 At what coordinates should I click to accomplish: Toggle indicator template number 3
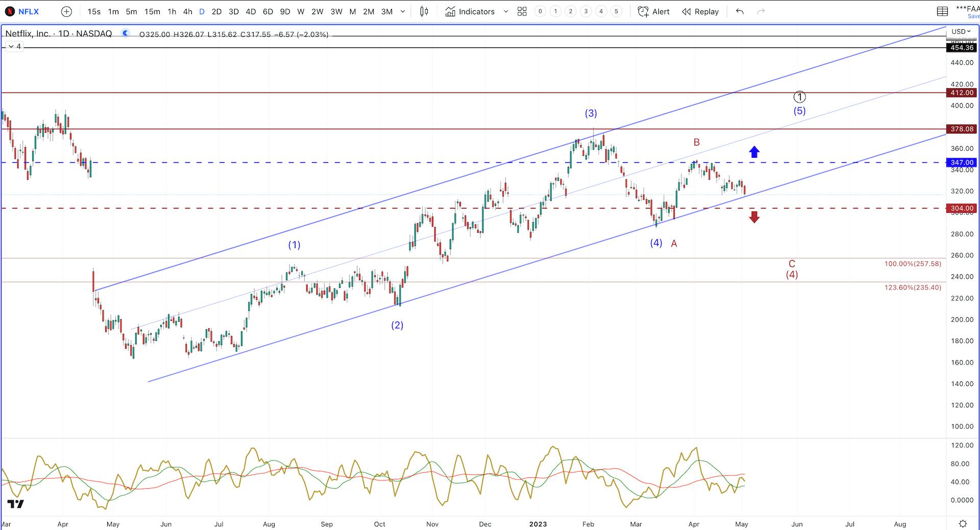click(x=586, y=11)
